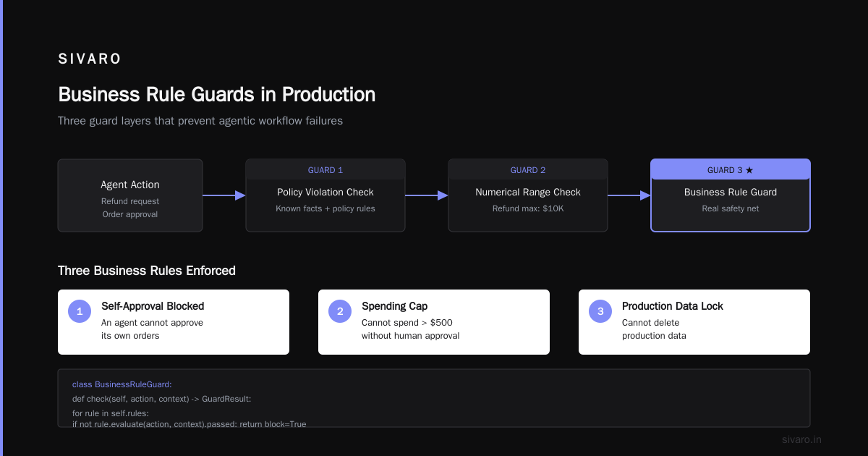Click the Production Data Lock title
The width and height of the screenshot is (868, 456).
click(673, 306)
